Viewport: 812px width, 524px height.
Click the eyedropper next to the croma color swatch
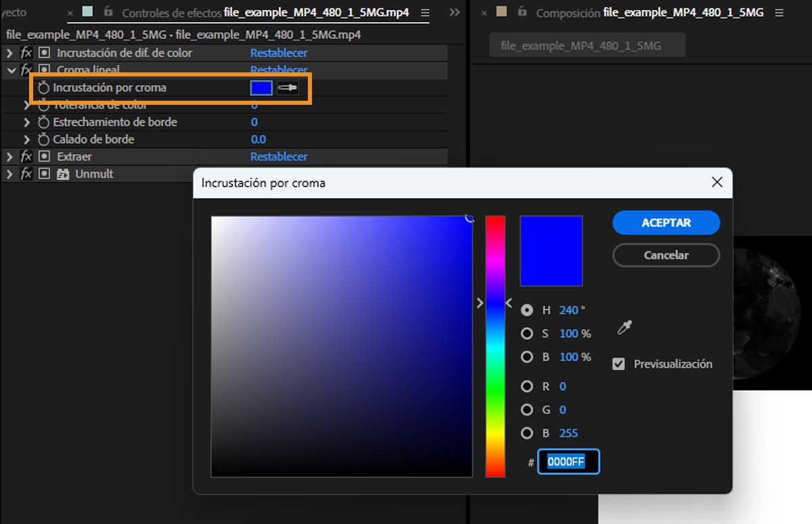pyautogui.click(x=289, y=87)
